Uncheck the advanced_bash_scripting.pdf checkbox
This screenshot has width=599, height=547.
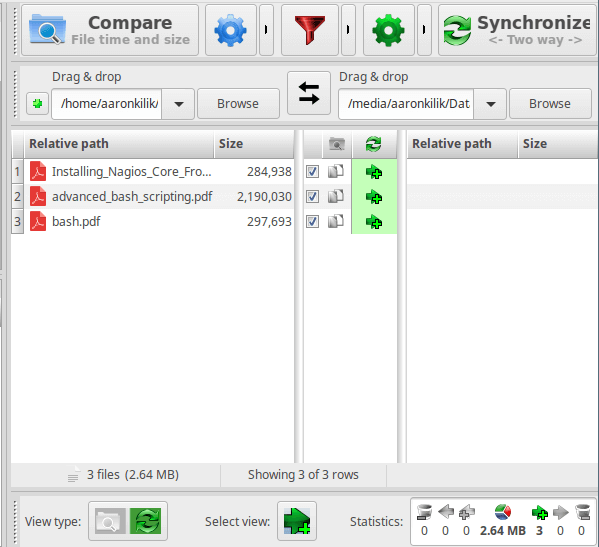312,197
